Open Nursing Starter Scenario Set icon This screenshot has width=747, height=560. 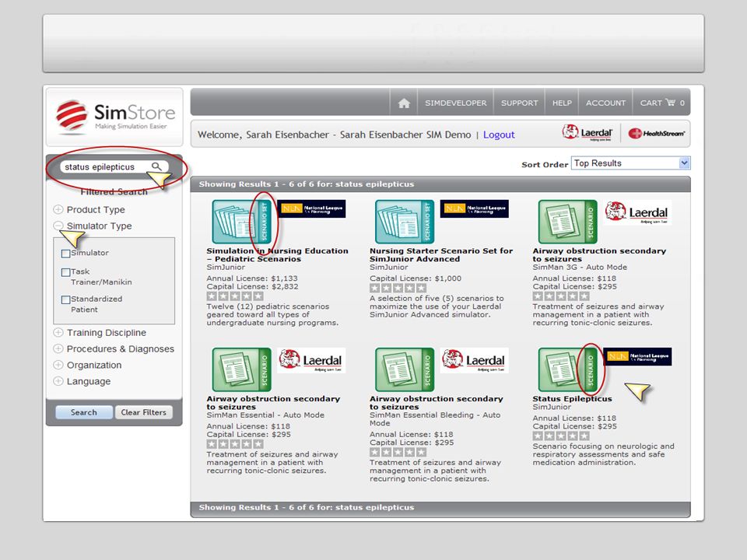coord(405,222)
